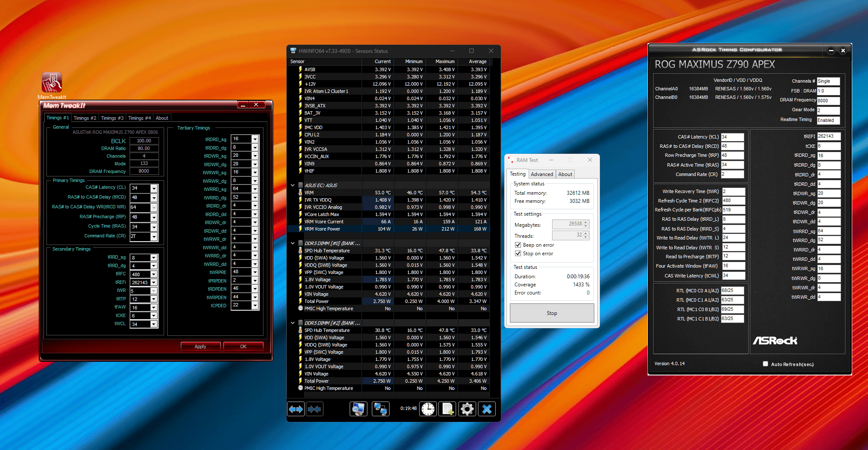Viewport: 868px width, 450px height.
Task: Click the OK button in MemTweakIt
Action: tap(243, 346)
